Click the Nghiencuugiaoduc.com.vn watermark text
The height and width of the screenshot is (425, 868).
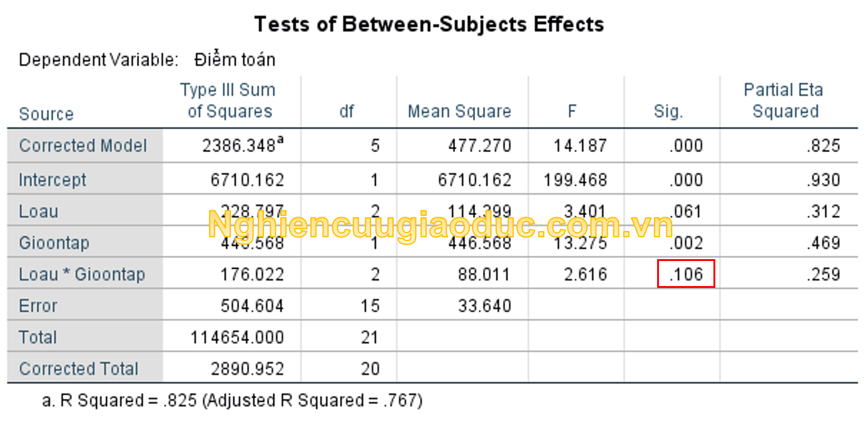pyautogui.click(x=440, y=225)
